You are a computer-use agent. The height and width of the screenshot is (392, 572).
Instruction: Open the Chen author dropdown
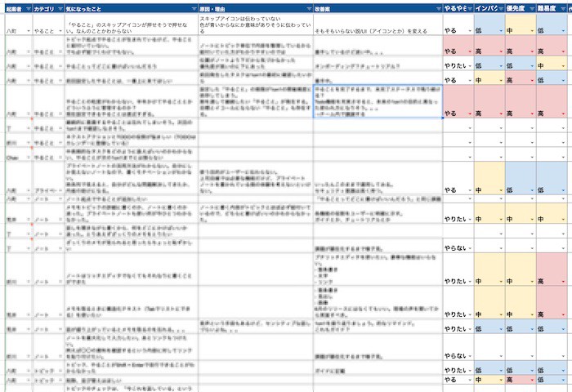point(29,158)
